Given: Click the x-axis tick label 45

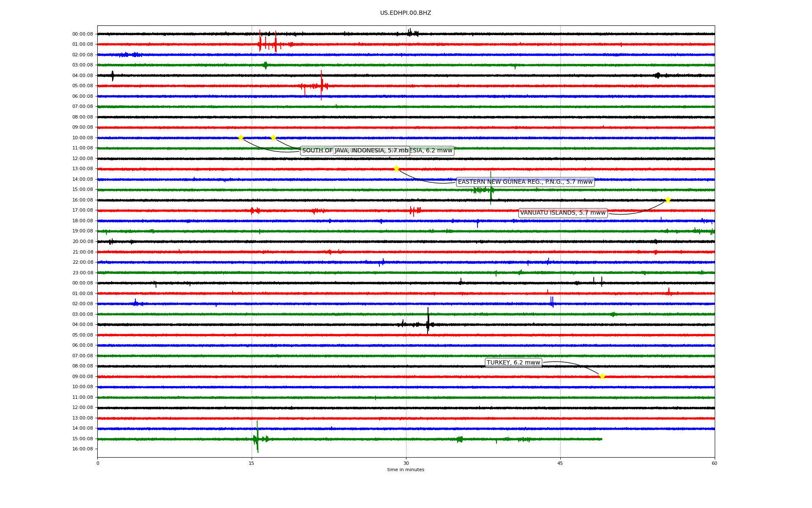Looking at the screenshot, I should [x=560, y=463].
